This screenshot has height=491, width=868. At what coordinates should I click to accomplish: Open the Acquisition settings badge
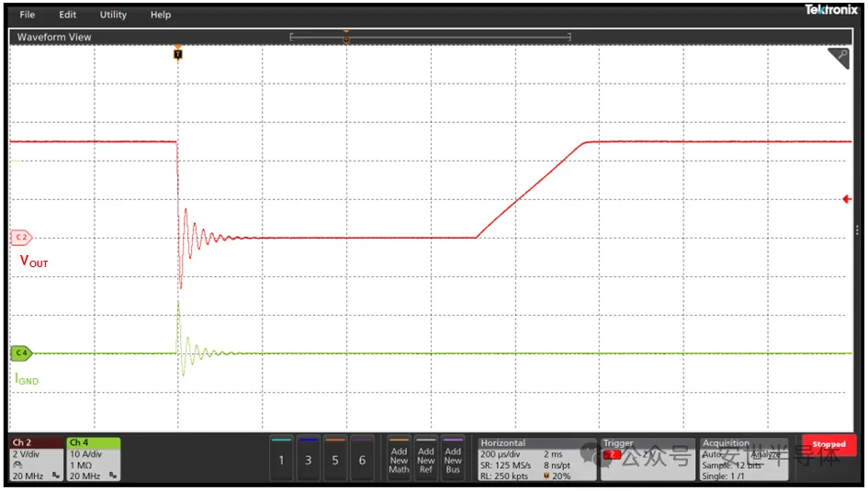[743, 459]
